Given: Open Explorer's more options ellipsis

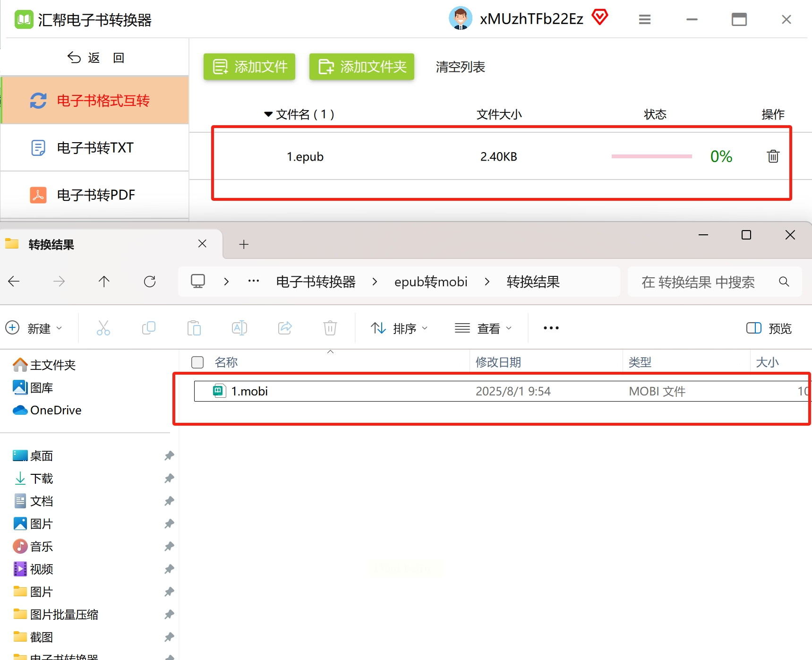Looking at the screenshot, I should (x=551, y=328).
